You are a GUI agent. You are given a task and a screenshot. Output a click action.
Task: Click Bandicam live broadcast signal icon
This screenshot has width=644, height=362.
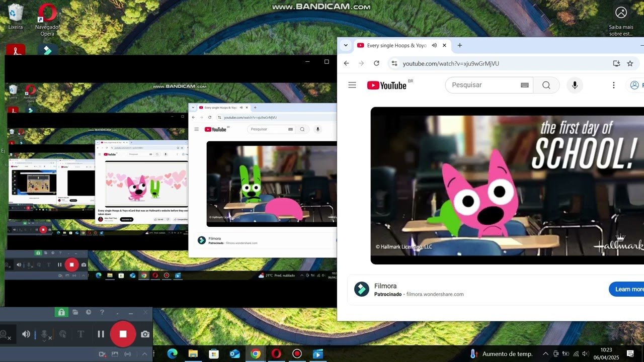click(x=127, y=354)
